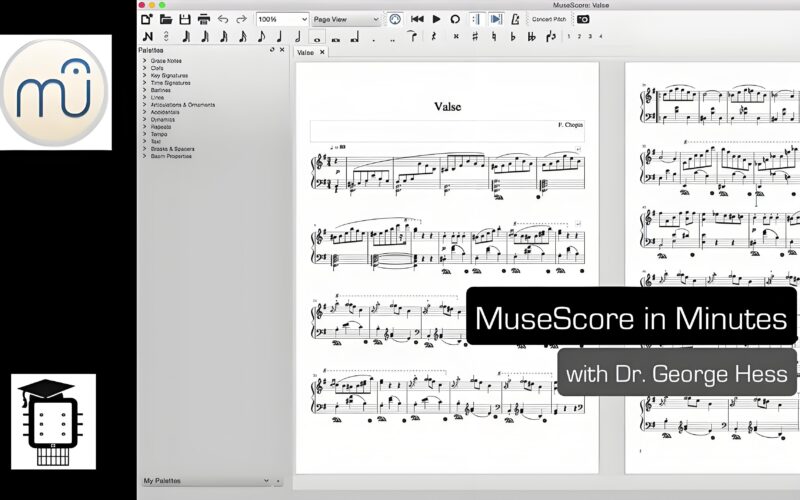The image size is (800, 500).
Task: Close the Valse tab
Action: tap(322, 52)
